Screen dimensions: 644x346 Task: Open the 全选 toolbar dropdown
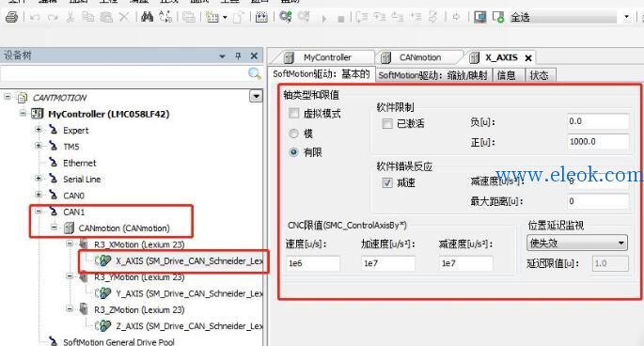(x=626, y=17)
